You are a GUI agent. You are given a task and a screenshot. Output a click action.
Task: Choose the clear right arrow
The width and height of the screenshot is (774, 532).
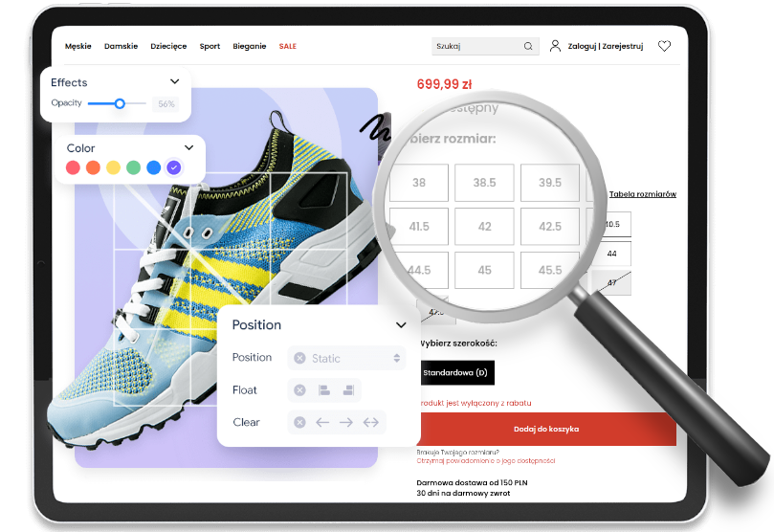(x=346, y=422)
